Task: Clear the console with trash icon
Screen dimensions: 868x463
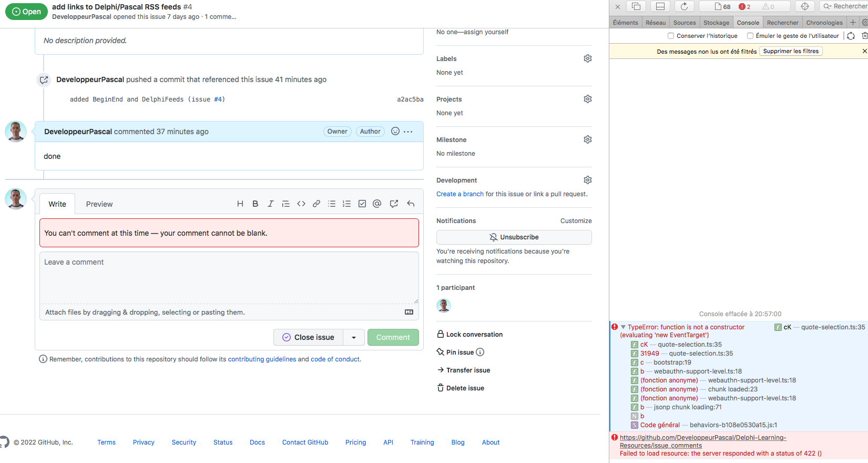Action: coord(864,36)
